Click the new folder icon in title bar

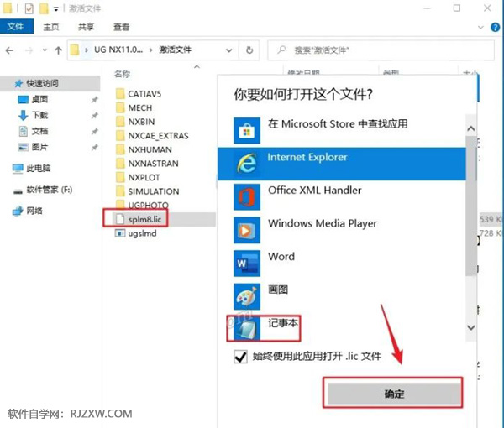coord(44,8)
